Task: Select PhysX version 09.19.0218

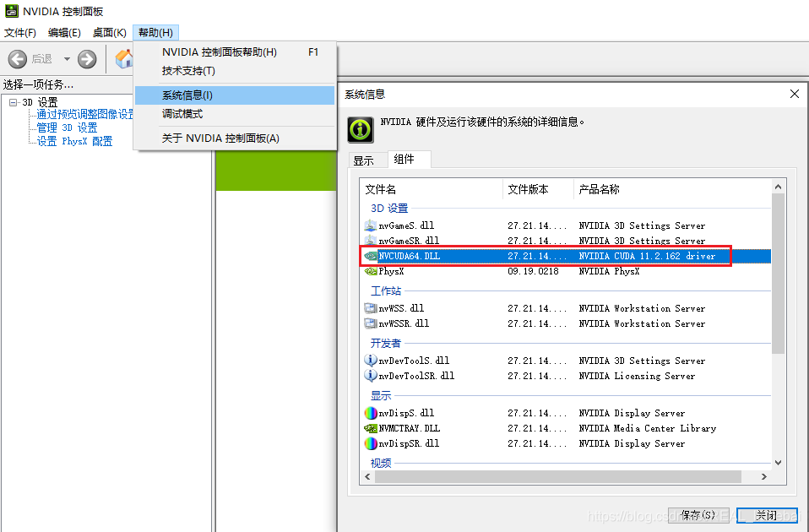Action: click(x=533, y=271)
